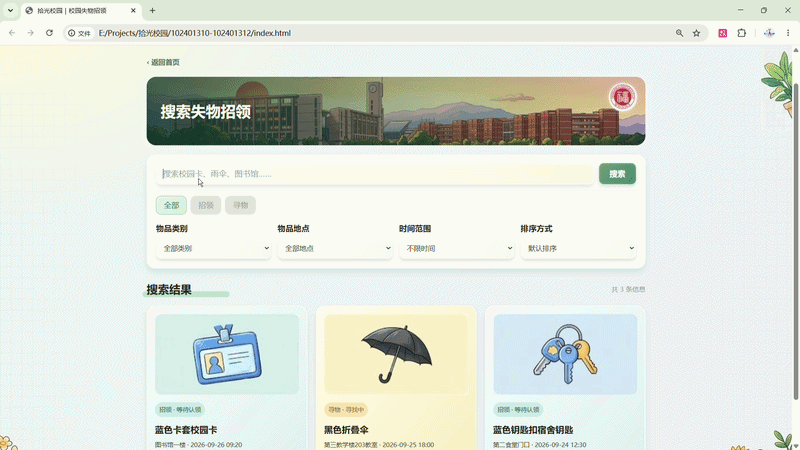Viewport: 800px width, 450px height.
Task: Reload the page with the refresh icon
Action: (49, 33)
